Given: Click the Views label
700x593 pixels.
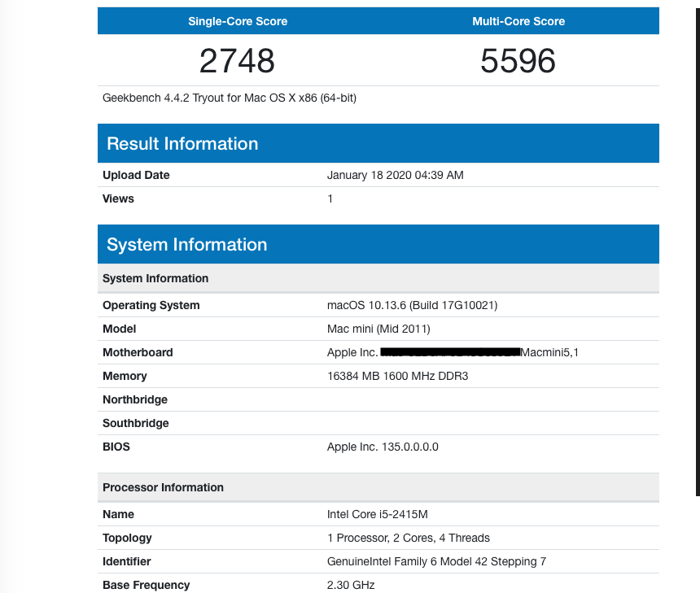Looking at the screenshot, I should [118, 198].
